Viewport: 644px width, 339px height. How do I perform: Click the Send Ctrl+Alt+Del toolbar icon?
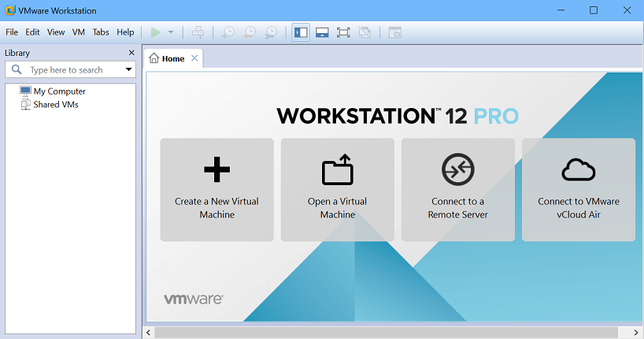tap(198, 32)
